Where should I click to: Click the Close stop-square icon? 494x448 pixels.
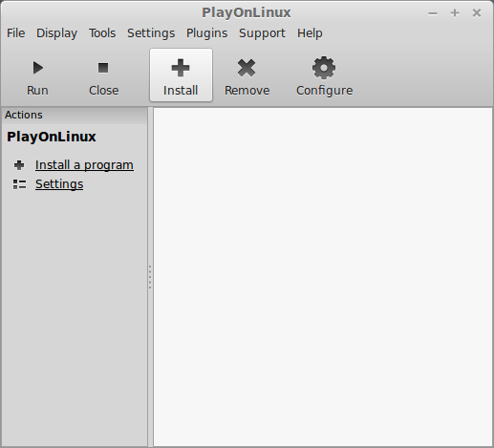point(103,68)
